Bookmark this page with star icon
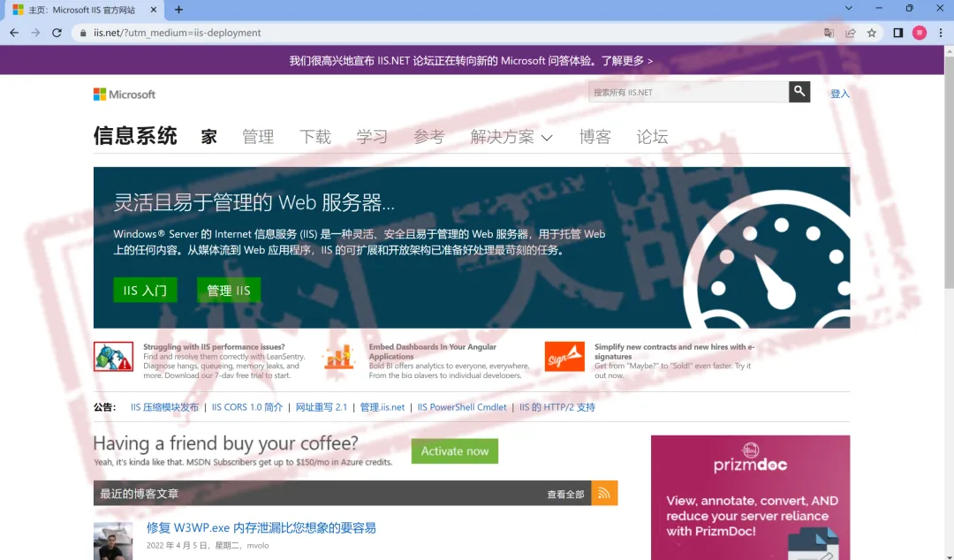The height and width of the screenshot is (560, 954). (x=872, y=33)
